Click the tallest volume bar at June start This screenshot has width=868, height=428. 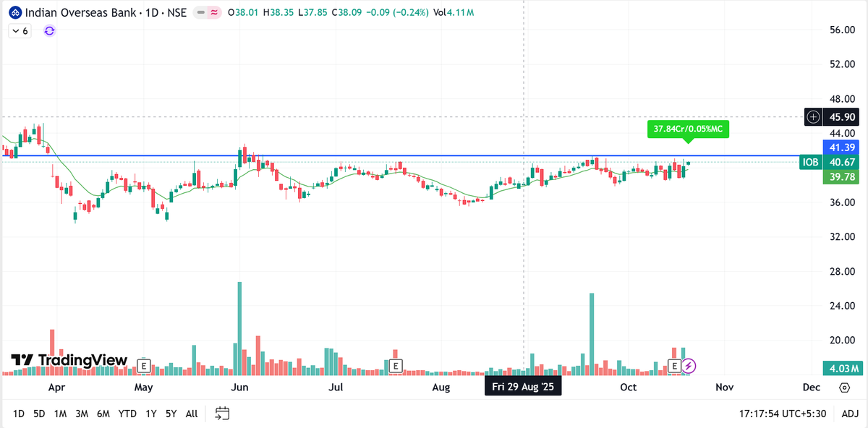[x=239, y=328]
